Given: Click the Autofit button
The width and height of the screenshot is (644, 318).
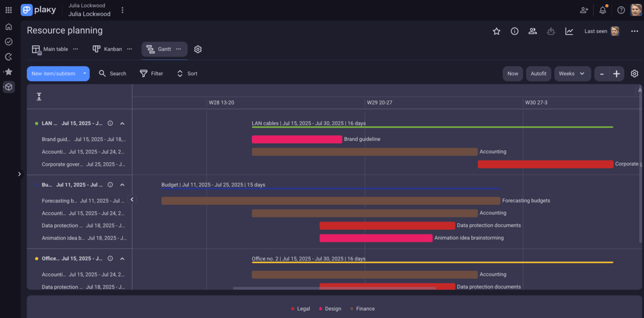Looking at the screenshot, I should click(x=538, y=73).
